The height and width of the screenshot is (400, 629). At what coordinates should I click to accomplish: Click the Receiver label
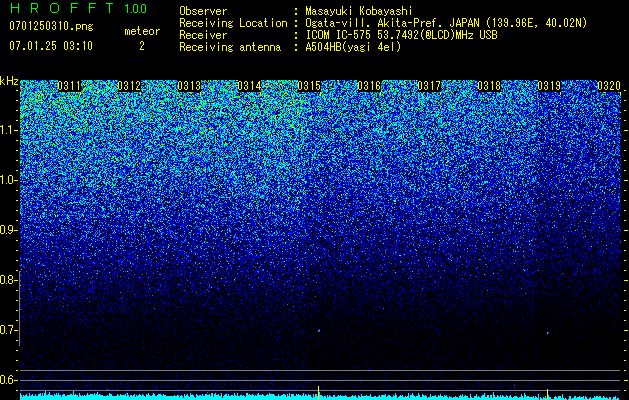coord(203,35)
